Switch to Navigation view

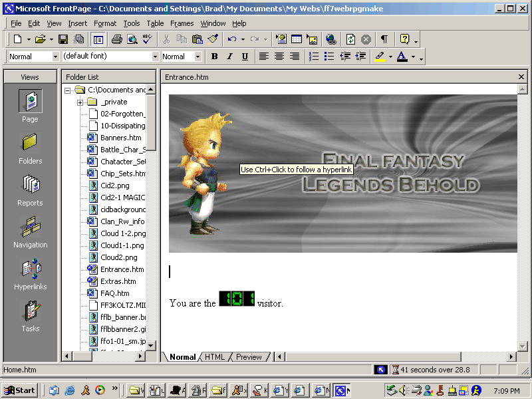30,232
